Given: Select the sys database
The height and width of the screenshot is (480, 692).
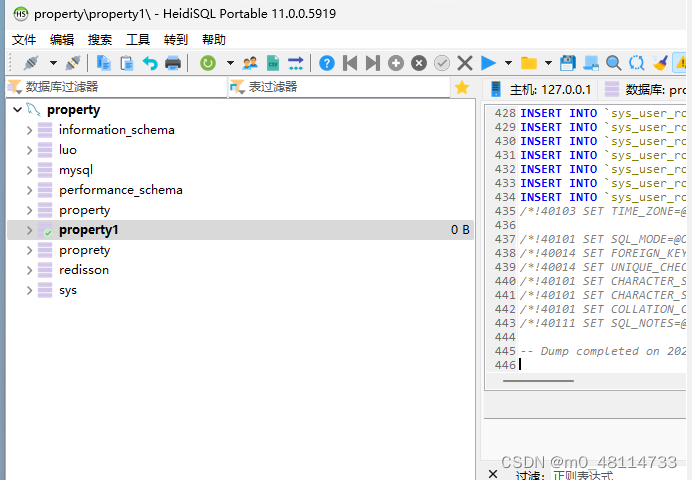Looking at the screenshot, I should click(x=68, y=290).
